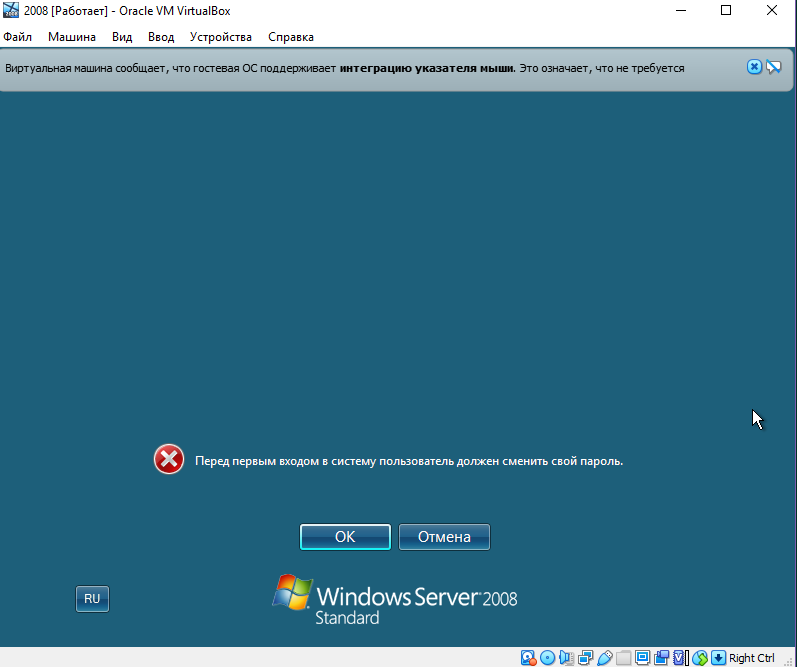Screen dimensions: 797x667
Task: Click the Windows Server 2008 logo
Action: [395, 600]
